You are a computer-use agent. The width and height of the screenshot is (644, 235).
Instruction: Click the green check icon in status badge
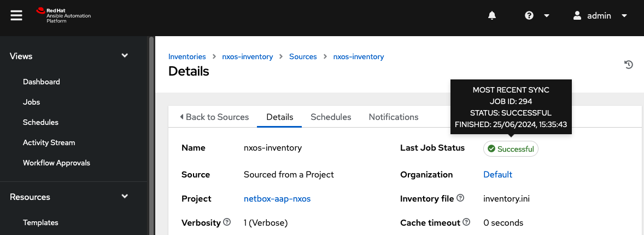491,149
